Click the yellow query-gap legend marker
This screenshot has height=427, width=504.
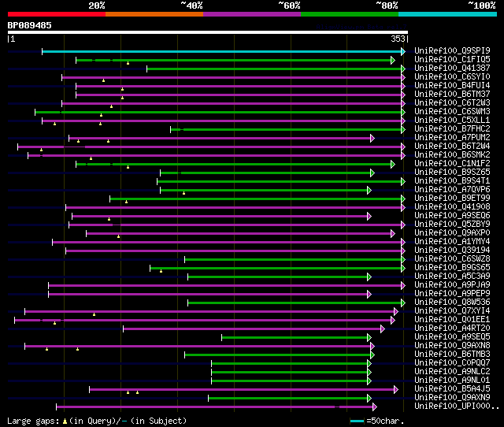[x=65, y=421]
